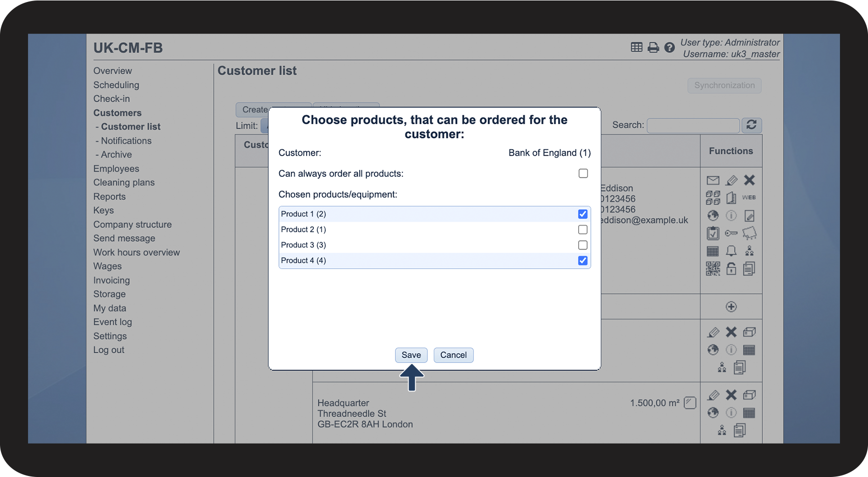The height and width of the screenshot is (477, 868).
Task: Click the UK-CM-FB title
Action: (128, 48)
